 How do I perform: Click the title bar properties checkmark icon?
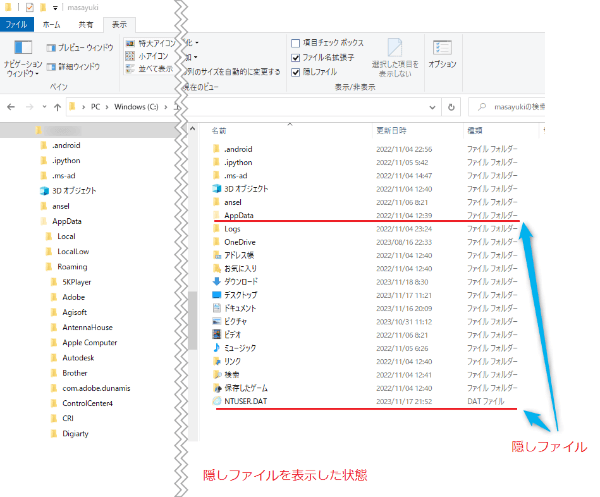click(x=29, y=7)
